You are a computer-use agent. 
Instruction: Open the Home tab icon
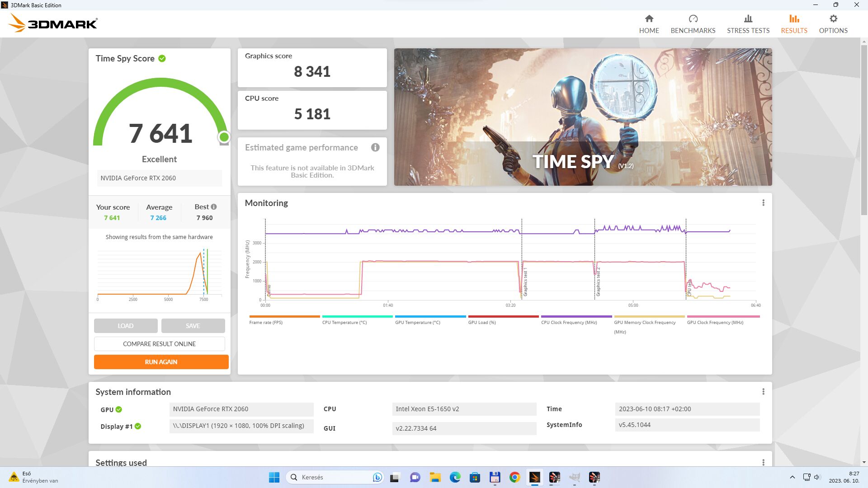pos(649,19)
